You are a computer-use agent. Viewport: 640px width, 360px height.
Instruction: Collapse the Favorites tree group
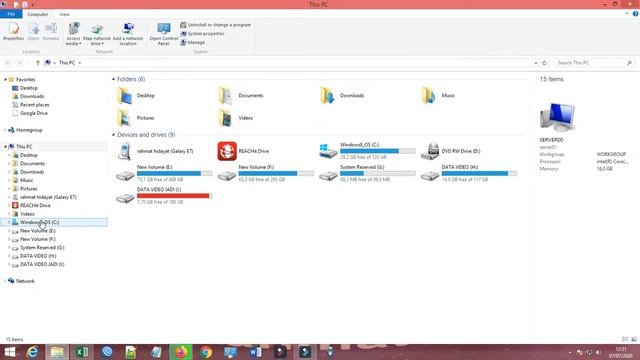click(x=5, y=80)
